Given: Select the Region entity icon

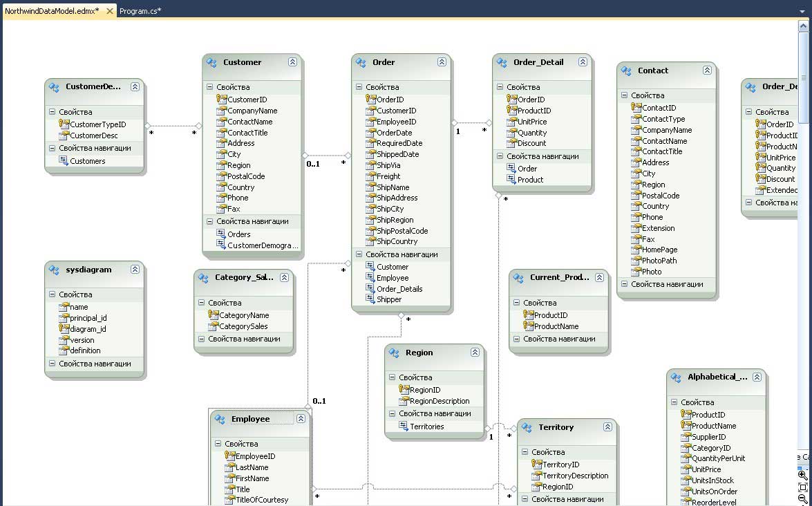Looking at the screenshot, I should (x=394, y=353).
